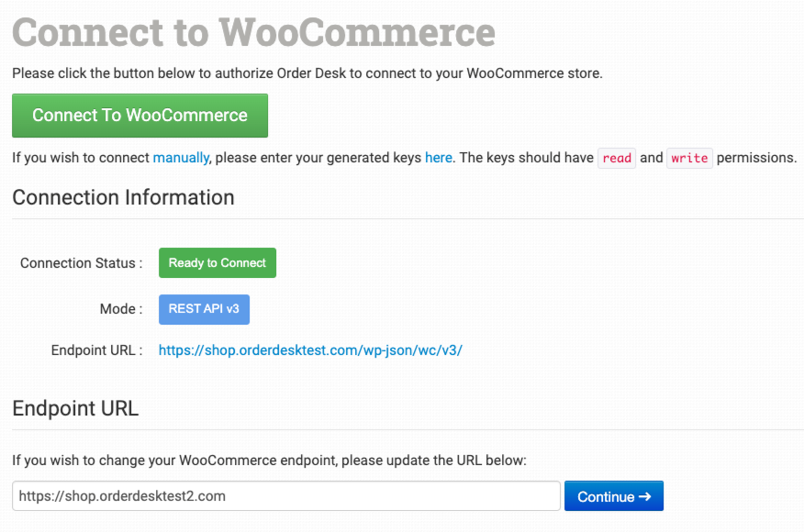The image size is (804, 532).
Task: Click the Connection Information section heading
Action: pyautogui.click(x=123, y=197)
